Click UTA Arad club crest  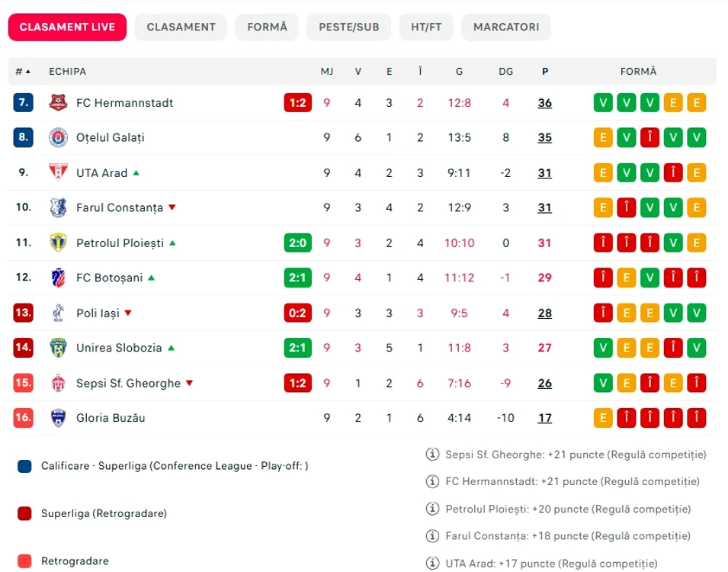(58, 172)
